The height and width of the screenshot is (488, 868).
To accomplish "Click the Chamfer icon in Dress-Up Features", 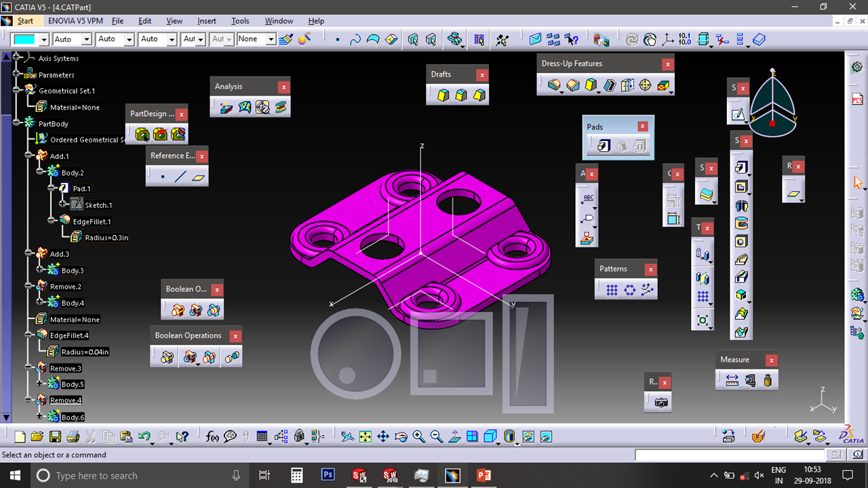I will [573, 85].
